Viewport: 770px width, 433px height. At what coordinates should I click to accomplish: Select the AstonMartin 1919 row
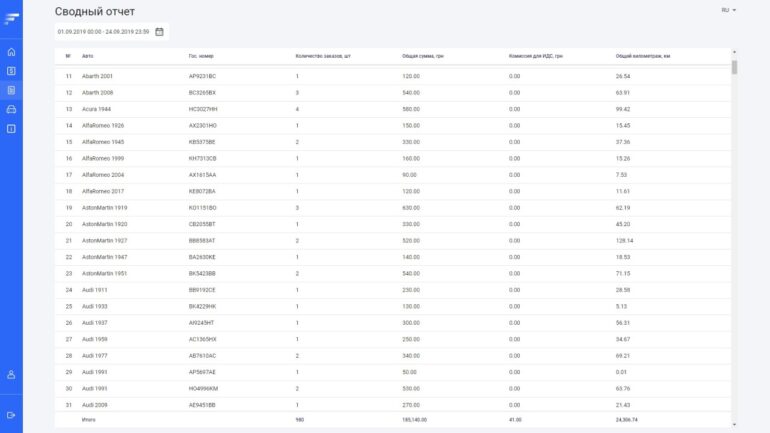(x=393, y=208)
